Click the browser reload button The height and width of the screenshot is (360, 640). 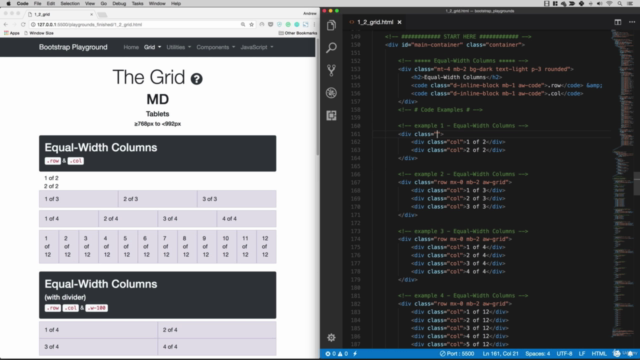point(23,24)
